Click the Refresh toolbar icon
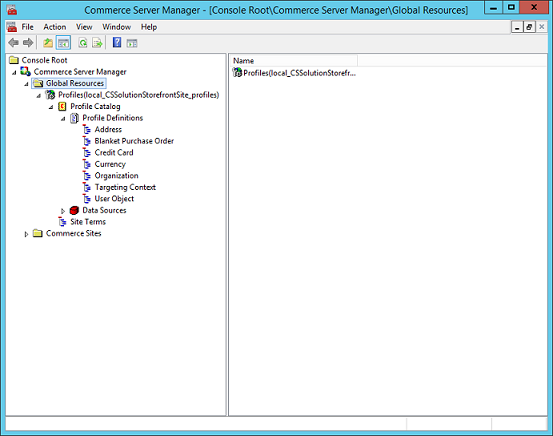The image size is (553, 436). [x=83, y=43]
